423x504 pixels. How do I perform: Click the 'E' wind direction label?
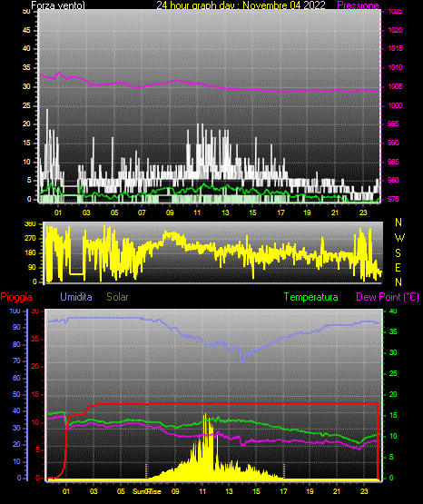pyautogui.click(x=398, y=267)
